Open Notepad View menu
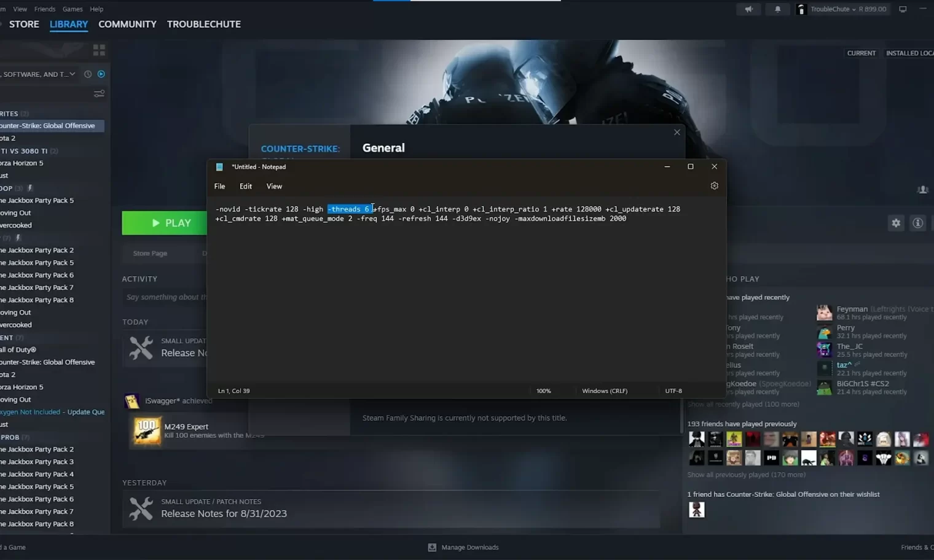The height and width of the screenshot is (560, 934). pos(274,186)
